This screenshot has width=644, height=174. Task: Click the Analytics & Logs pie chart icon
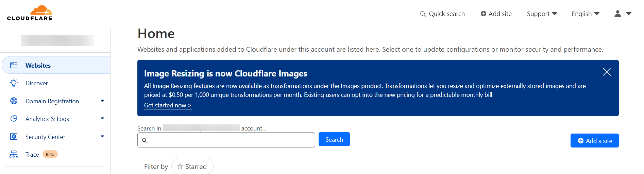[14, 119]
